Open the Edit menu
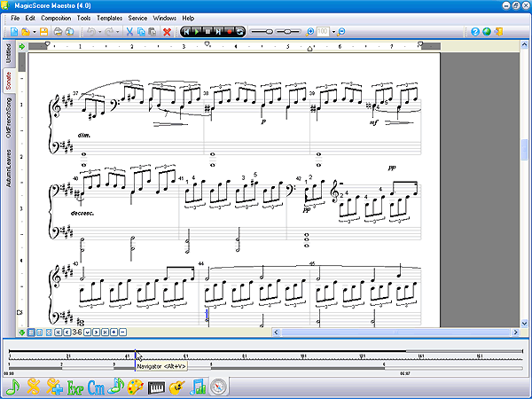 tap(30, 18)
